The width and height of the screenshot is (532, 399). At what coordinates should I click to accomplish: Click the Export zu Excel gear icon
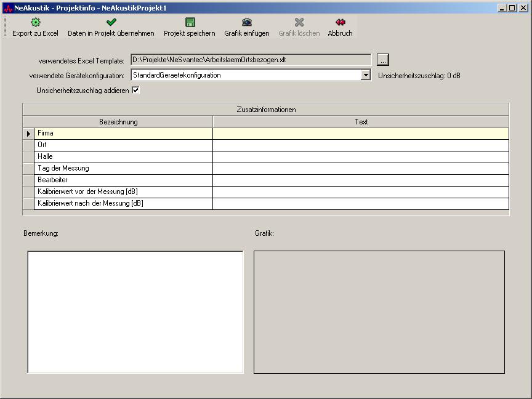pyautogui.click(x=35, y=22)
